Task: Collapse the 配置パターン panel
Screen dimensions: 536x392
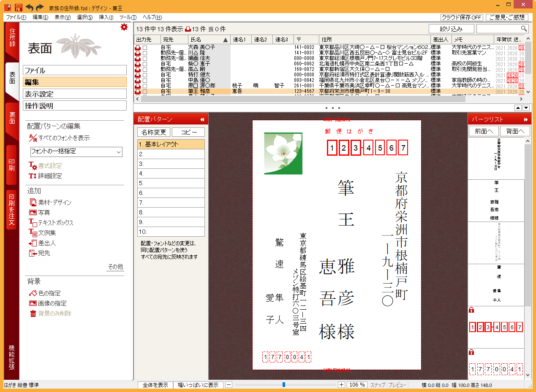Action: [202, 119]
